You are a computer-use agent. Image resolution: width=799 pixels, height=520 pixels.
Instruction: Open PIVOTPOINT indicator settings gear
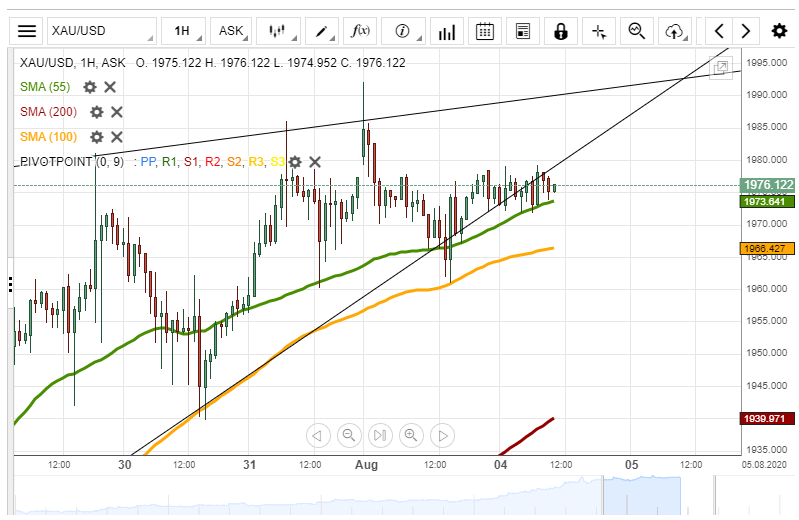295,162
